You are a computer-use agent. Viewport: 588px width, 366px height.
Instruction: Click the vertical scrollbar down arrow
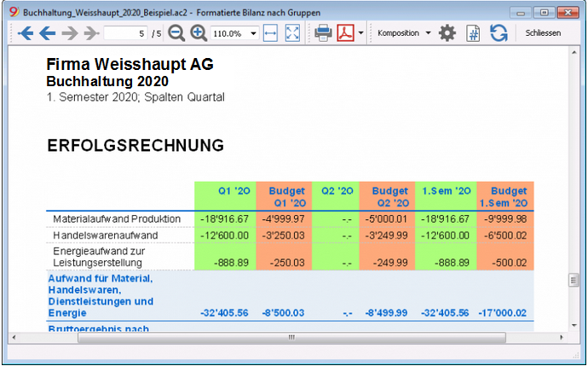point(574,325)
